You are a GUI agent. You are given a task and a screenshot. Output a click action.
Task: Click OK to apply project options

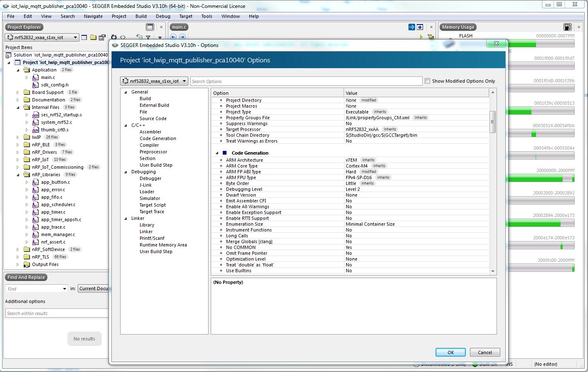(x=450, y=352)
